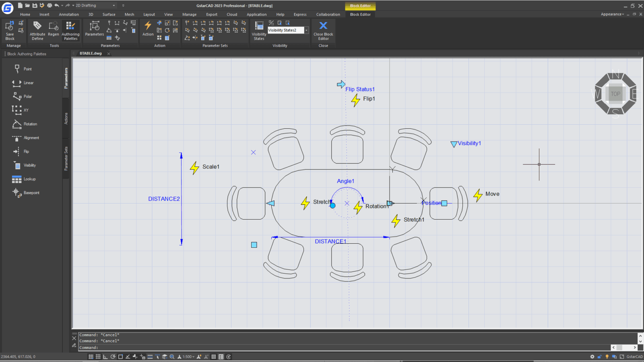Open the Visibility States2 dropdown
This screenshot has width=644, height=362.
(x=306, y=30)
